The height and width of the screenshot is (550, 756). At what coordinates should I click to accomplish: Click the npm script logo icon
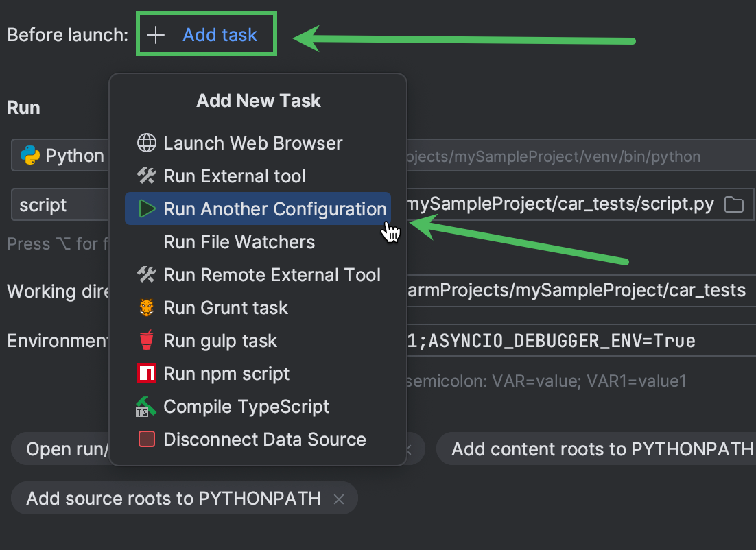pyautogui.click(x=147, y=374)
